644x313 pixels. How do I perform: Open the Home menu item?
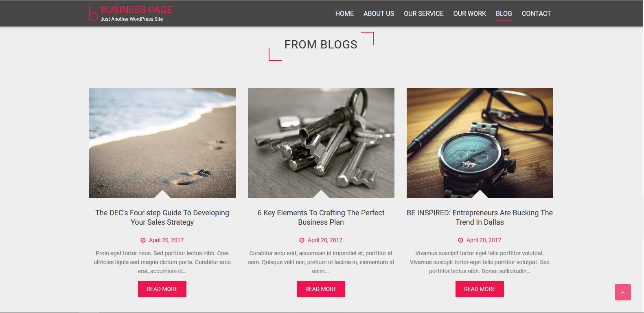344,13
